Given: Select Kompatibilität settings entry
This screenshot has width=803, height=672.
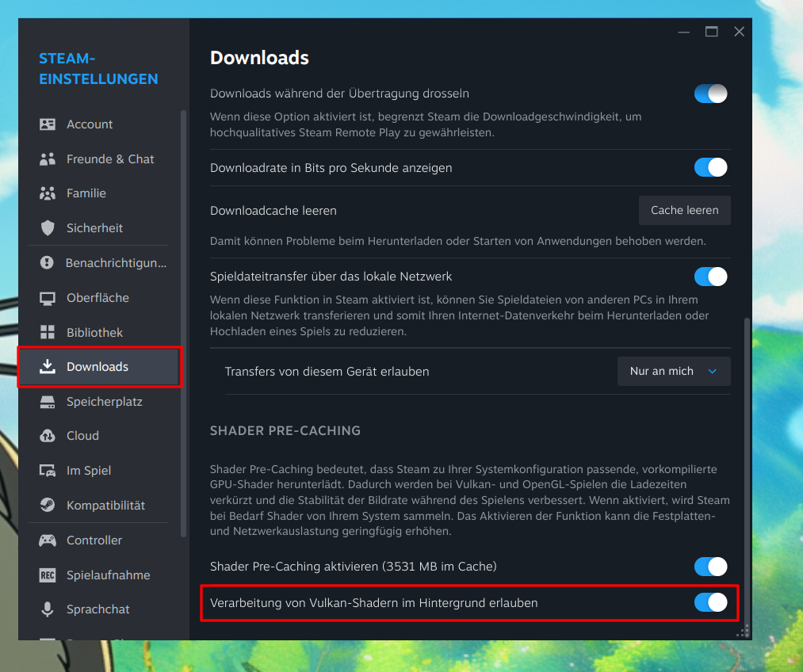Looking at the screenshot, I should pos(98,506).
